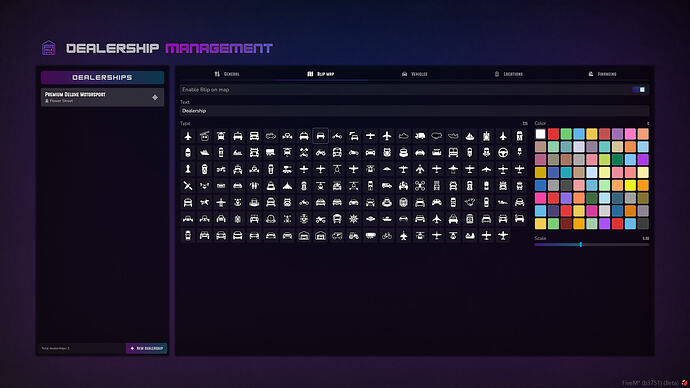The width and height of the screenshot is (690, 388).
Task: Choose the sailboat blip icon
Action: [470, 136]
